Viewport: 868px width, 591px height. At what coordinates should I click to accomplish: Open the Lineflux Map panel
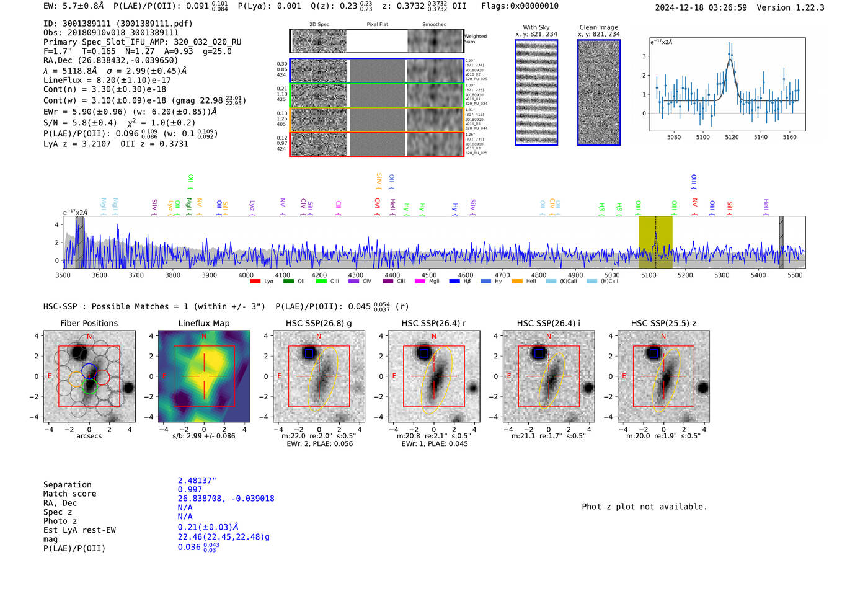(x=204, y=376)
